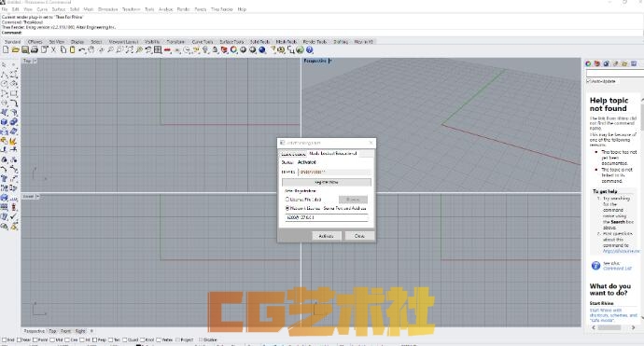Switch to the Surface Tools toolbar tab
The image size is (644, 346).
231,42
